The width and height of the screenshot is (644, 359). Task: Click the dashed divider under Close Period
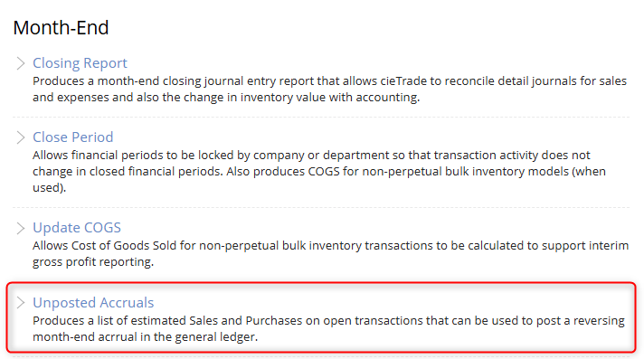321,207
